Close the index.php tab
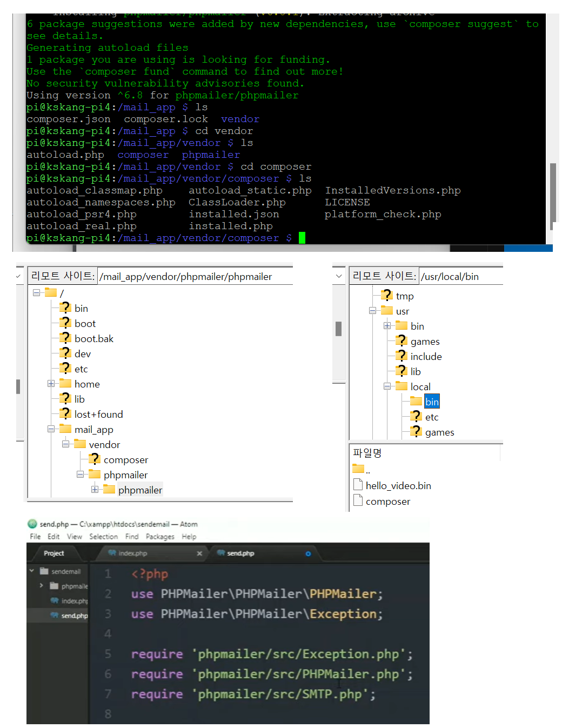Image resolution: width=562 pixels, height=728 pixels. click(x=199, y=553)
